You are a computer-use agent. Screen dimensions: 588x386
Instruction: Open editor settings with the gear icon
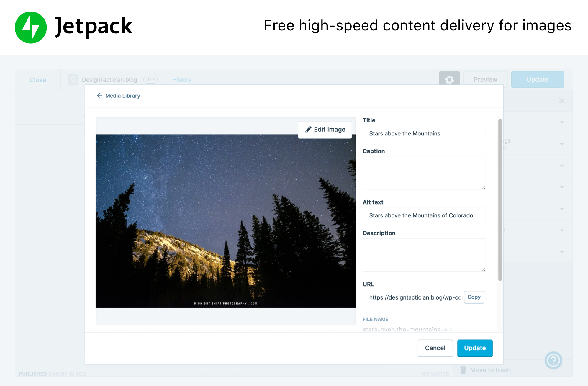[x=449, y=79]
